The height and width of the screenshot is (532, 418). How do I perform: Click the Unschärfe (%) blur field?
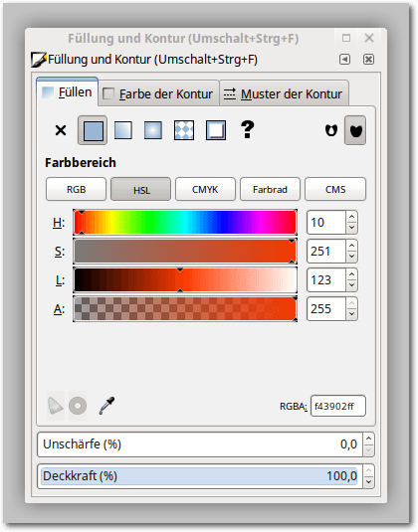200,444
